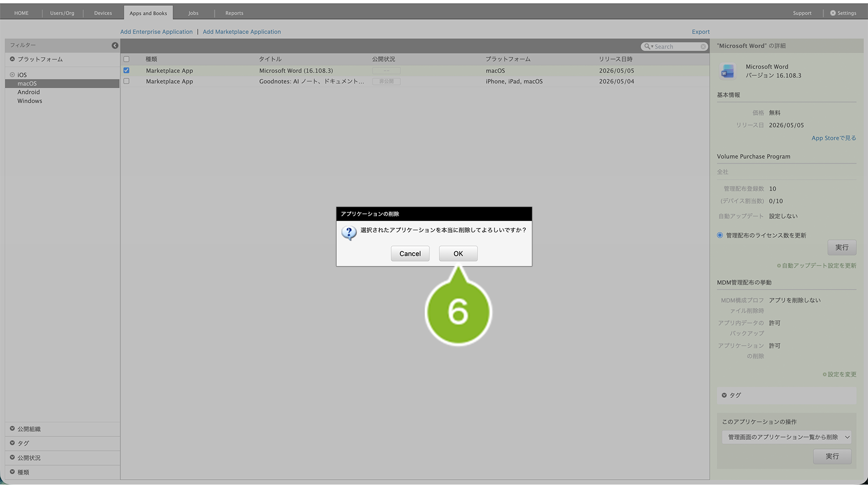Sort by the タイトル column header
Viewport: 868px width, 488px height.
point(270,59)
